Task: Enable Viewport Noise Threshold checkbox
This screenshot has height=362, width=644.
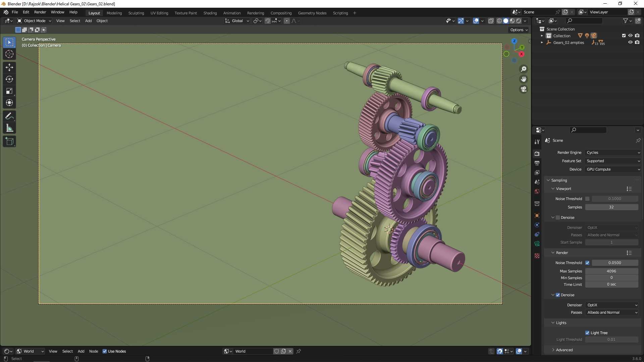Action: click(587, 199)
